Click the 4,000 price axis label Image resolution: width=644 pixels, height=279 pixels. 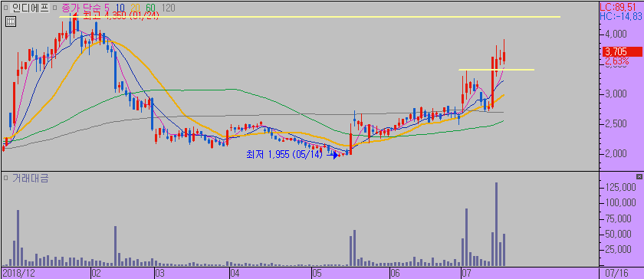pos(616,34)
